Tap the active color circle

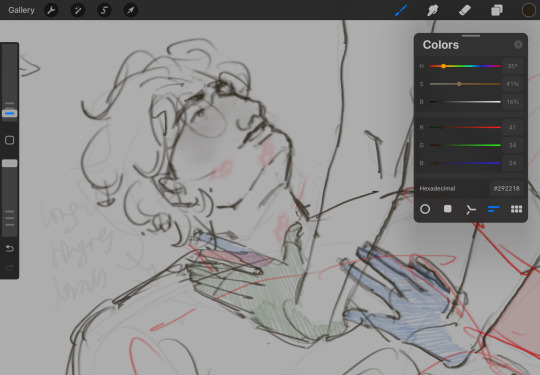pos(528,10)
